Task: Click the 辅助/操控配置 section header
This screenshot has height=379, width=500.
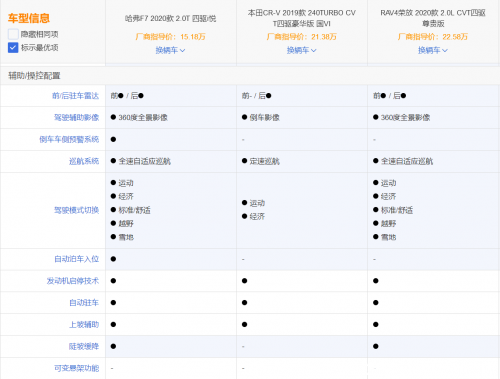Action: 34,76
